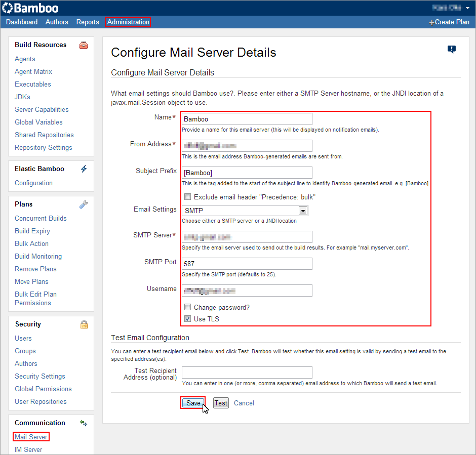Open Remove Plans link
The height and width of the screenshot is (455, 476).
(x=35, y=269)
